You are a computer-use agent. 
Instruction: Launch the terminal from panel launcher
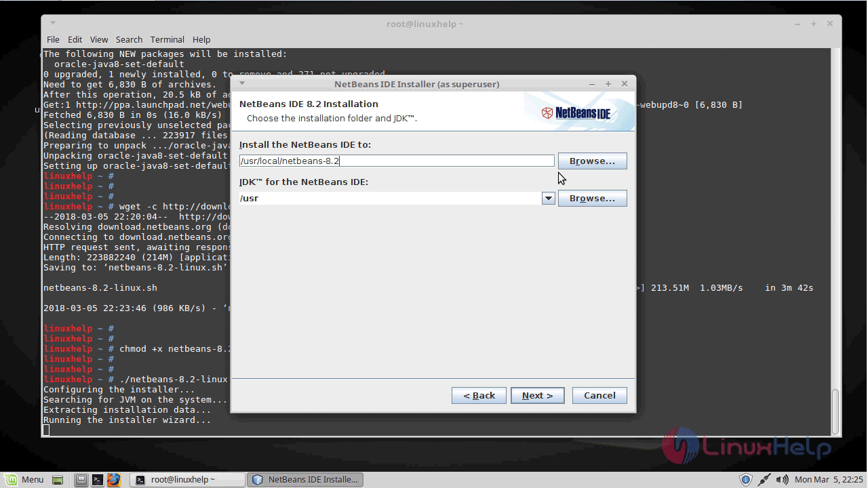[x=98, y=480]
